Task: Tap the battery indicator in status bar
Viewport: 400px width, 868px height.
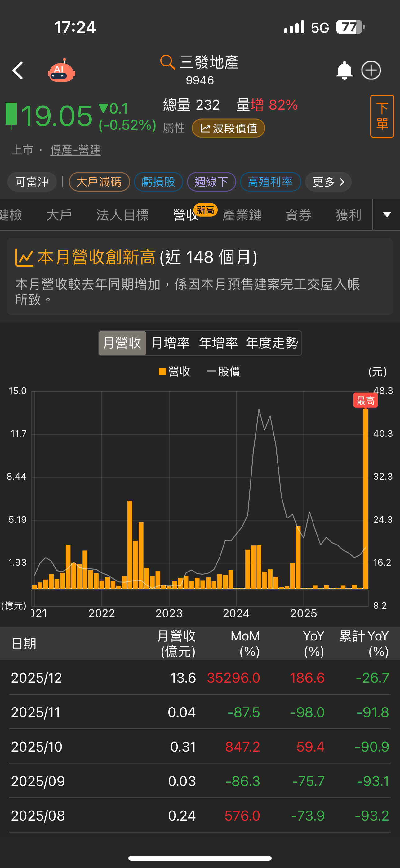Action: click(x=350, y=27)
